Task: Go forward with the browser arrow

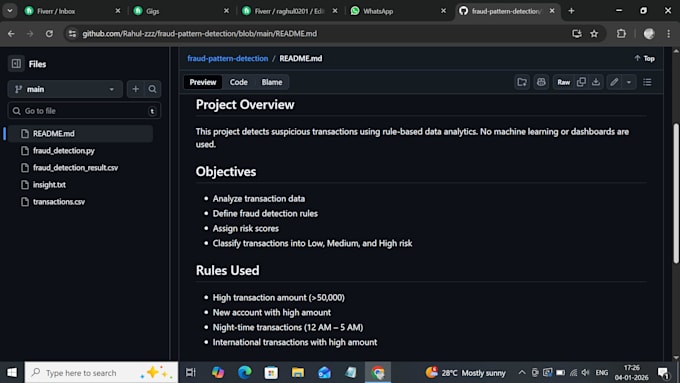Action: click(x=30, y=33)
